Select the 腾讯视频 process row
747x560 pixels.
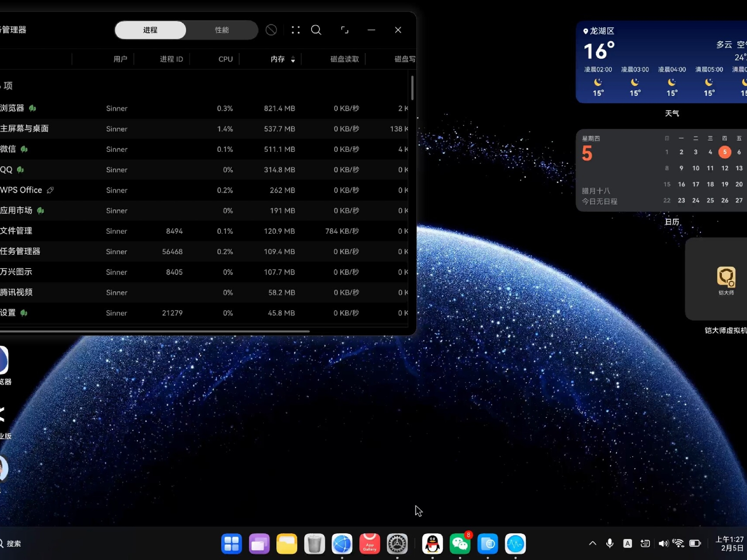pos(204,292)
